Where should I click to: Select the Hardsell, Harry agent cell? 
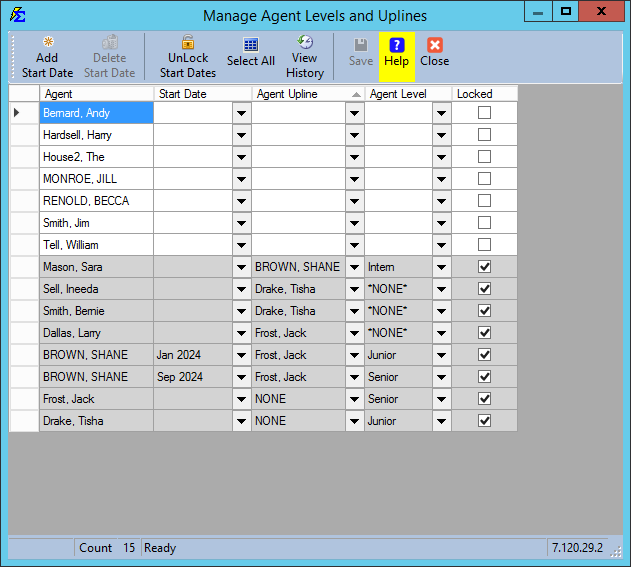pos(97,135)
